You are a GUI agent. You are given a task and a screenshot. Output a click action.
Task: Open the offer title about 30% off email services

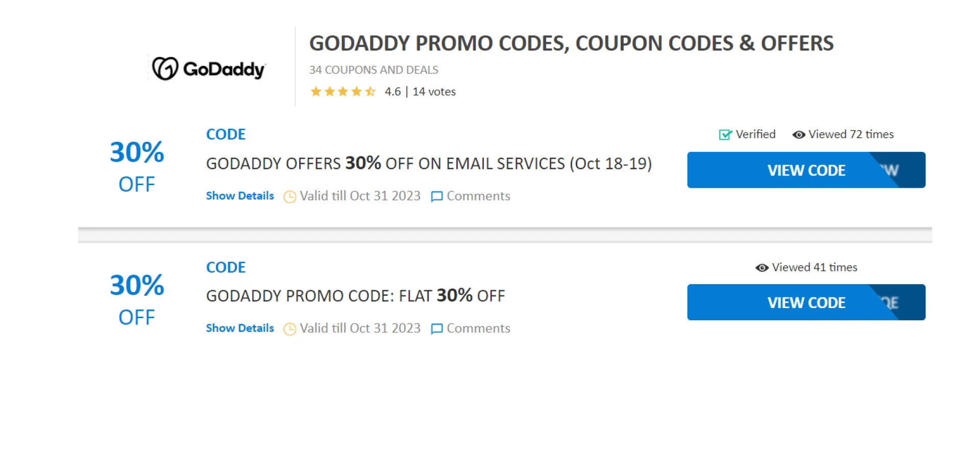[x=429, y=164]
